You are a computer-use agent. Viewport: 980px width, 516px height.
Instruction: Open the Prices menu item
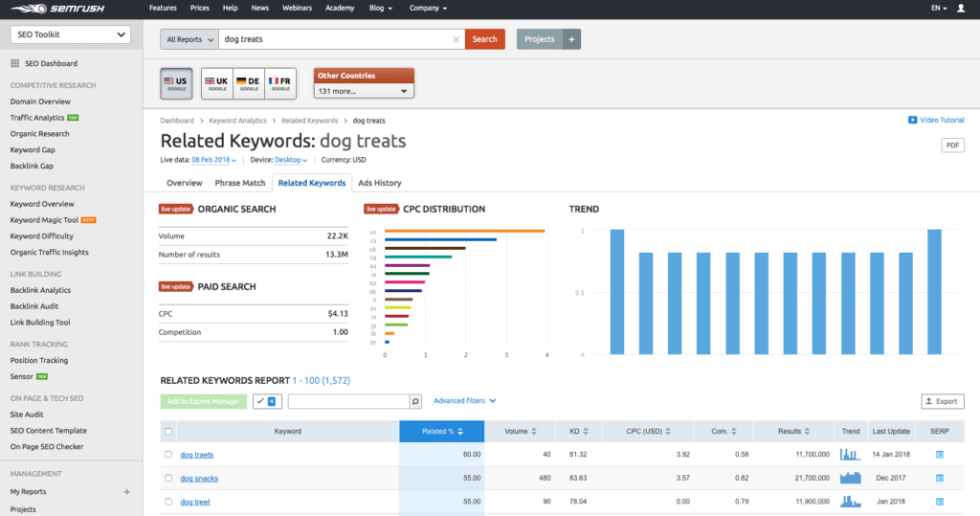pyautogui.click(x=199, y=8)
